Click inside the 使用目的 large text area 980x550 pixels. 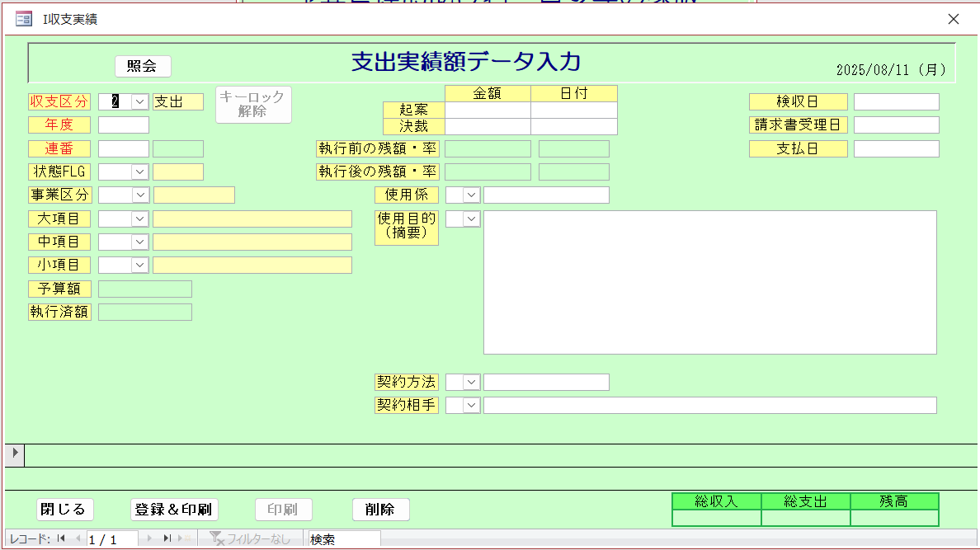(709, 282)
